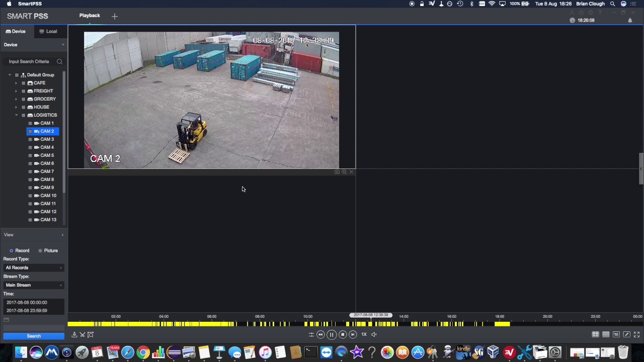
Task: Click the rewind playback button
Action: coord(320,334)
